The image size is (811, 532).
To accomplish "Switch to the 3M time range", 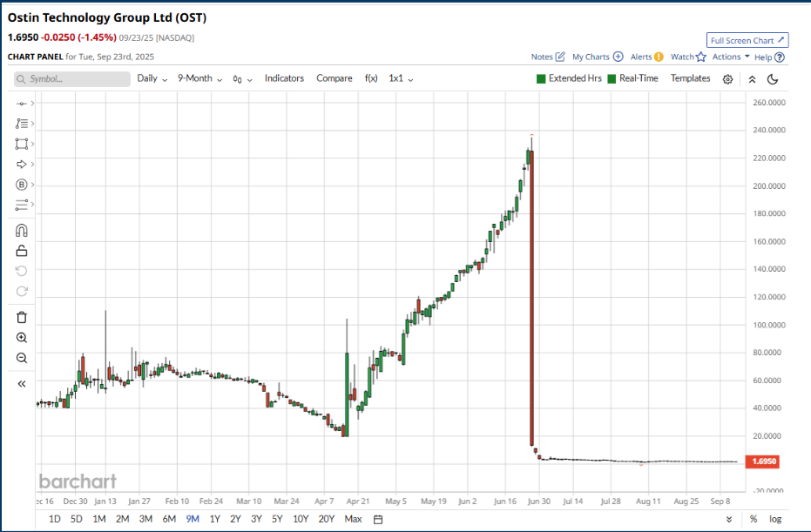I will pyautogui.click(x=145, y=520).
